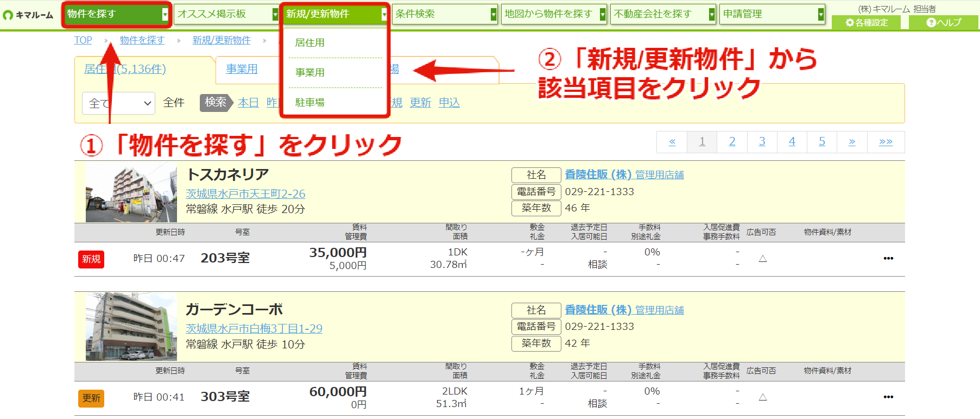The width and height of the screenshot is (980, 419).
Task: Click phone number beside トスカネリア
Action: [x=599, y=192]
